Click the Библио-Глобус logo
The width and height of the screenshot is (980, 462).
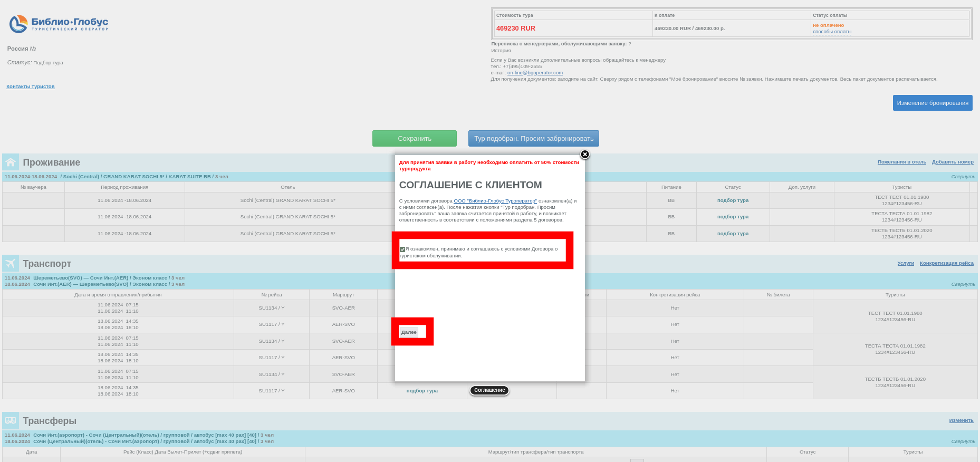point(59,24)
